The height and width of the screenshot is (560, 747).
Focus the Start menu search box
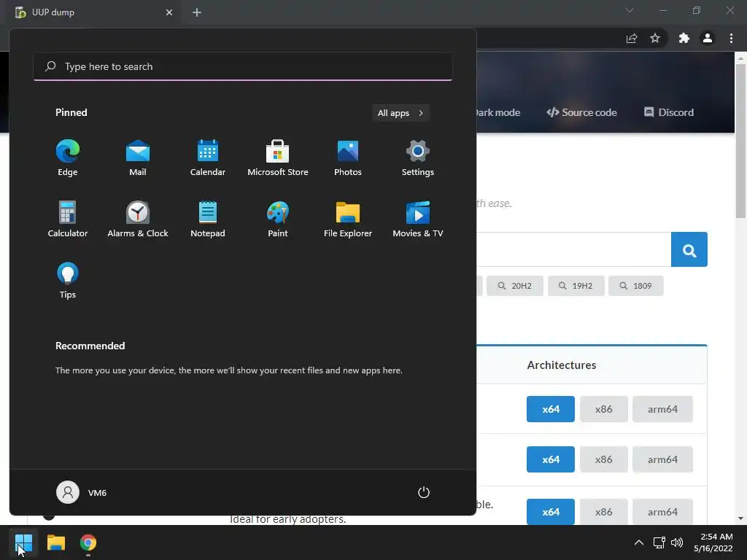(x=243, y=66)
